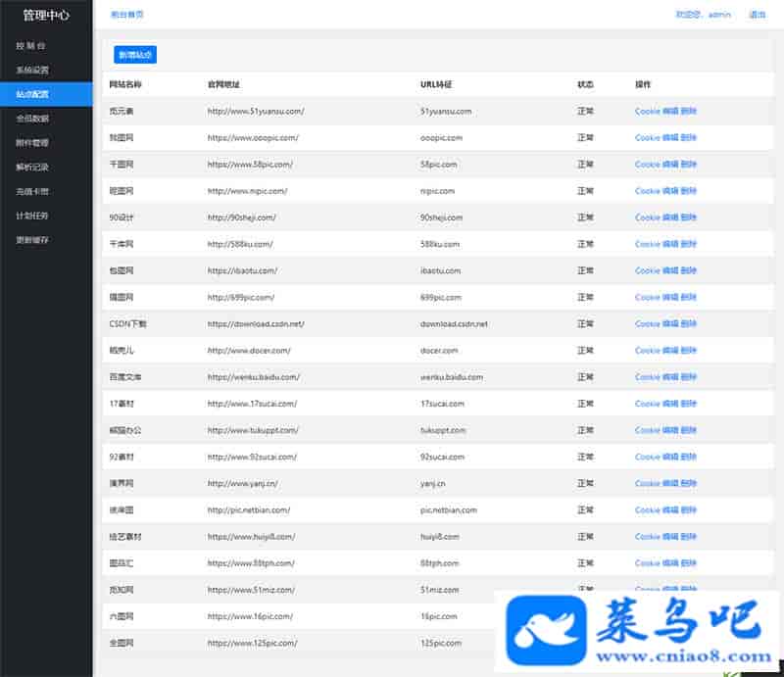Open 附件管理 in the sidebar

32,143
